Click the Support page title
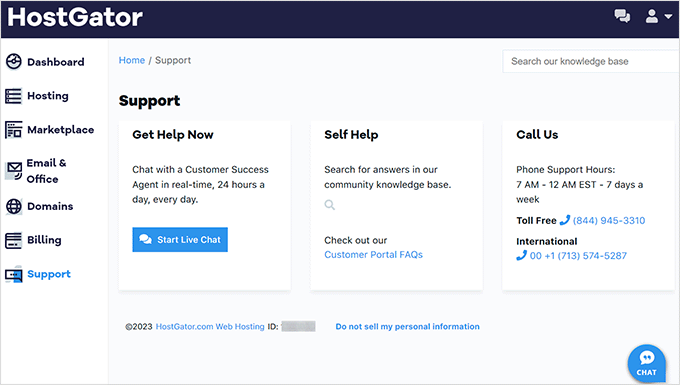This screenshot has width=680, height=385. (x=149, y=101)
